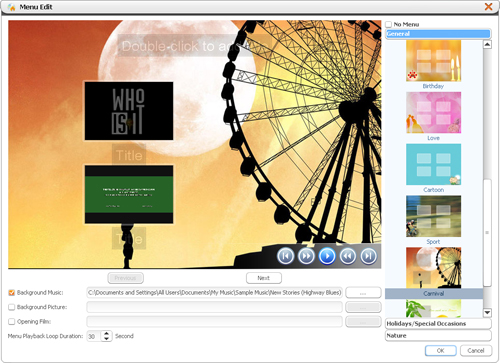The height and width of the screenshot is (363, 500).
Task: Select the Sport menu template thumbnail
Action: click(433, 216)
